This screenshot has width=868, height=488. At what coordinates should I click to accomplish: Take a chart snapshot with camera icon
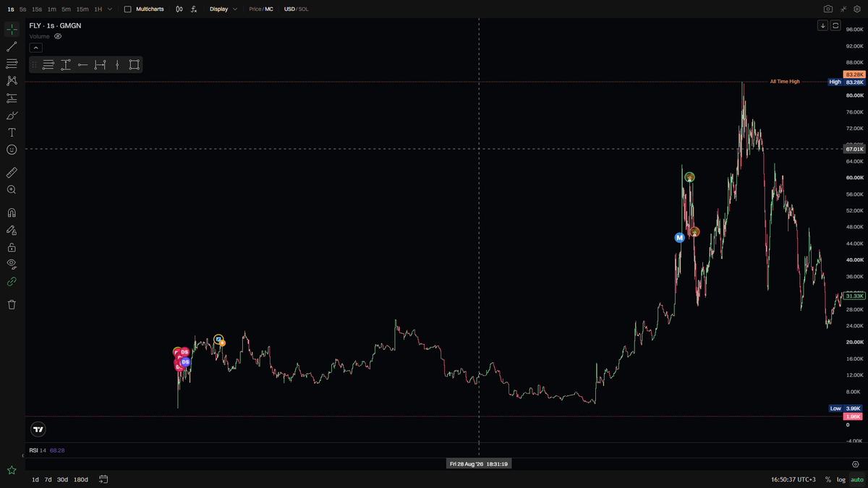point(828,9)
